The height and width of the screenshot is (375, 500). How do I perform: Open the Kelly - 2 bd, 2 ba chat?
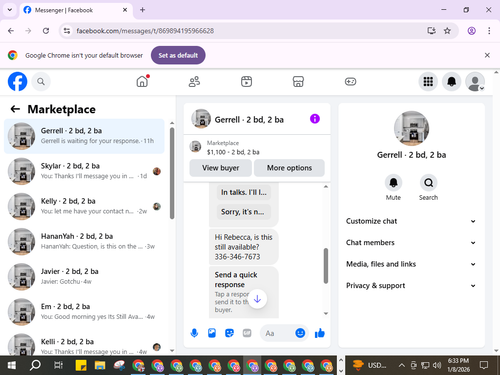click(x=84, y=206)
